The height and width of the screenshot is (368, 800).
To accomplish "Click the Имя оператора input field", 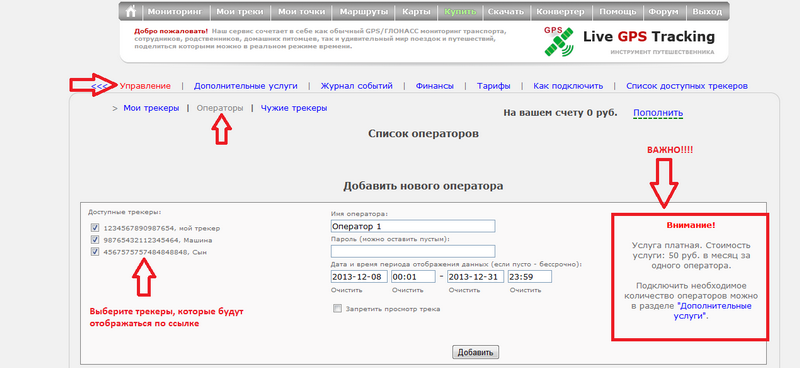I will (413, 226).
